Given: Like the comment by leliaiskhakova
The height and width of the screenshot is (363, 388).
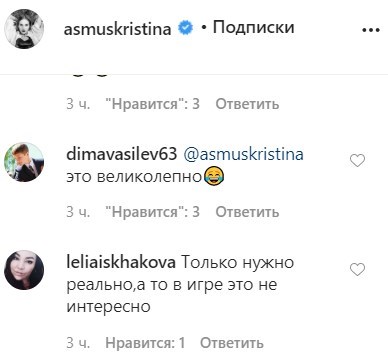Looking at the screenshot, I should [357, 269].
